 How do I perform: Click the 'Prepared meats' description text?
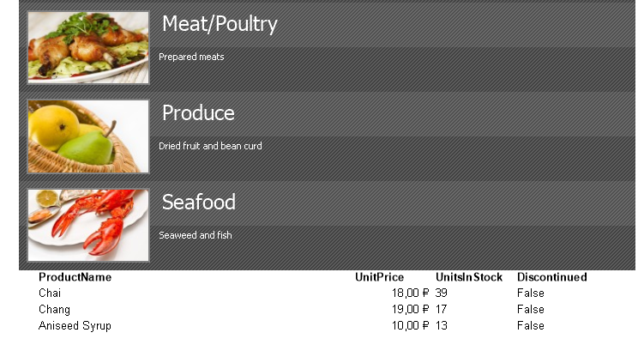tap(191, 57)
